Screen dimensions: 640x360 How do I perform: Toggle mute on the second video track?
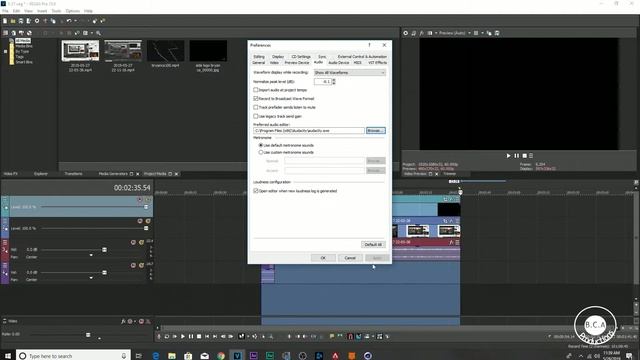point(140,221)
